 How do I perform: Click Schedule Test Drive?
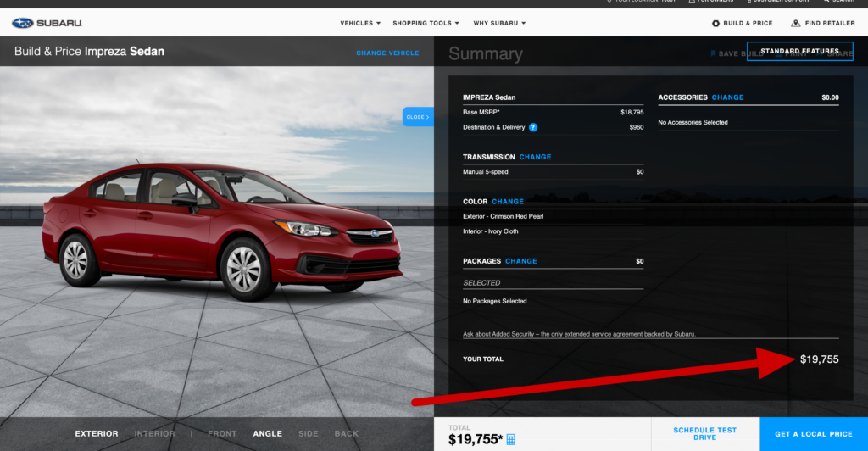(704, 434)
